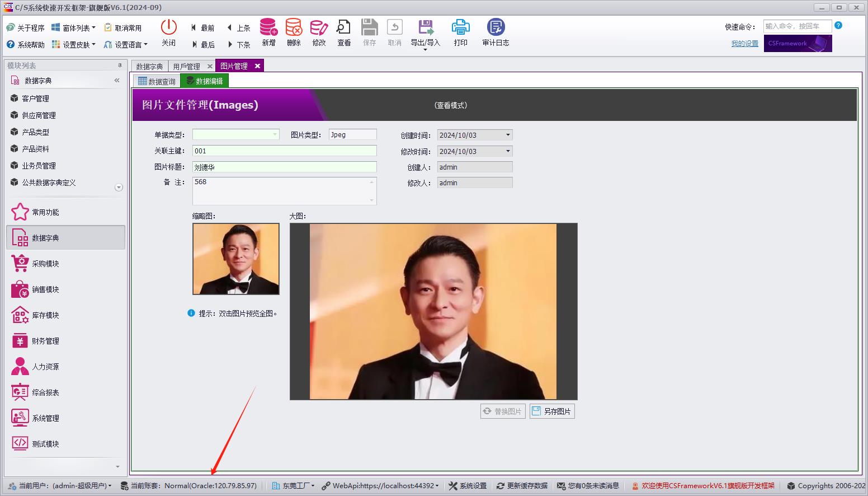This screenshot has height=496, width=868.
Task: Click the 另存图片 button
Action: click(x=552, y=411)
